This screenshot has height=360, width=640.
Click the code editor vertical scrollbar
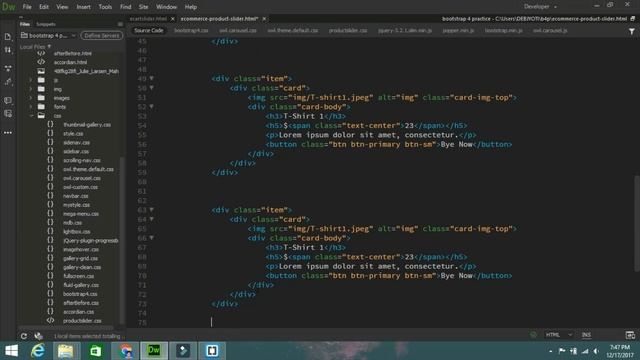pos(637,223)
